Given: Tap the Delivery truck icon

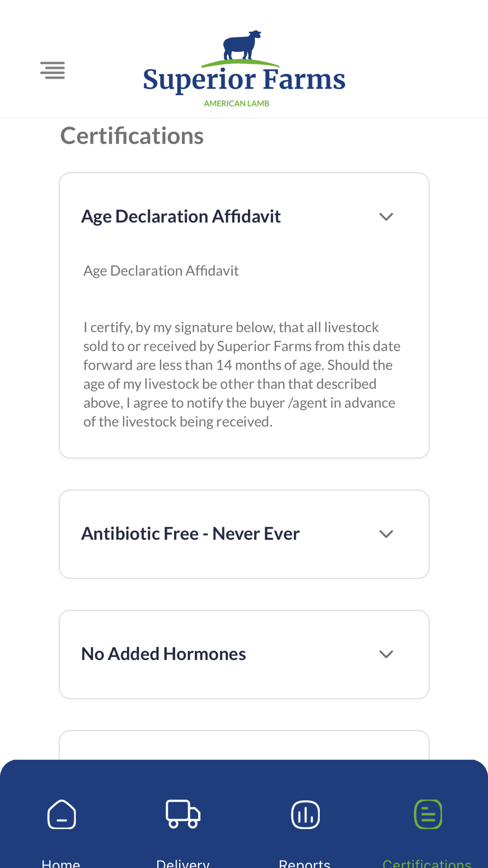Looking at the screenshot, I should tap(183, 814).
